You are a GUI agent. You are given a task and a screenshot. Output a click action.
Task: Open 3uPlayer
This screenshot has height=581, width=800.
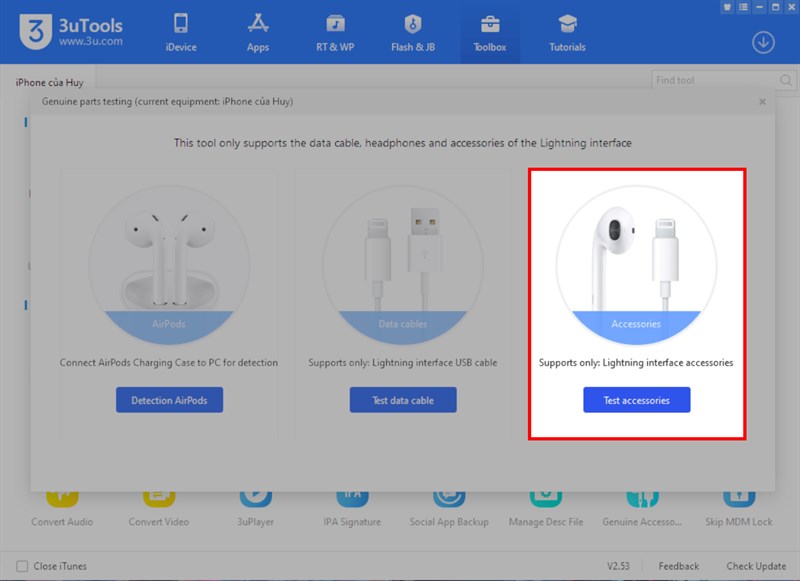255,505
